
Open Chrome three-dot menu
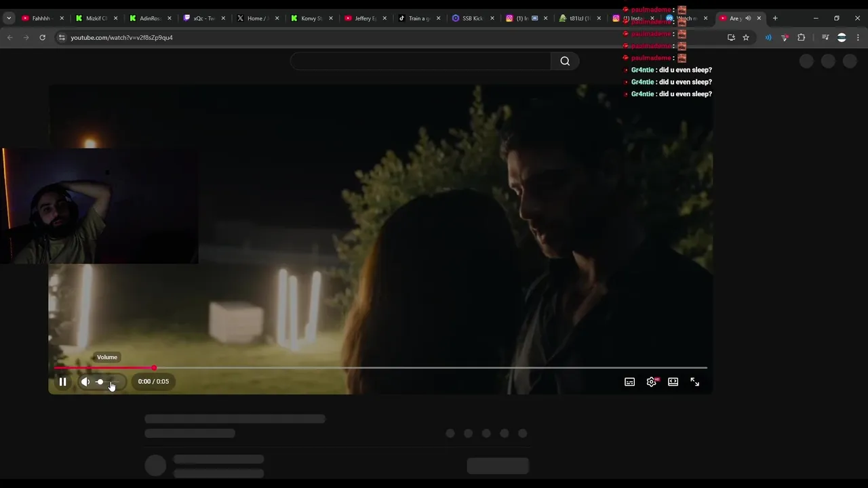pos(858,37)
